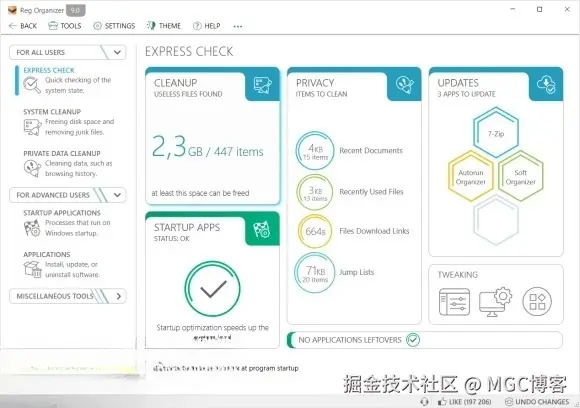This screenshot has width=580, height=408.
Task: Open the CLEANUP card title
Action: pos(175,83)
